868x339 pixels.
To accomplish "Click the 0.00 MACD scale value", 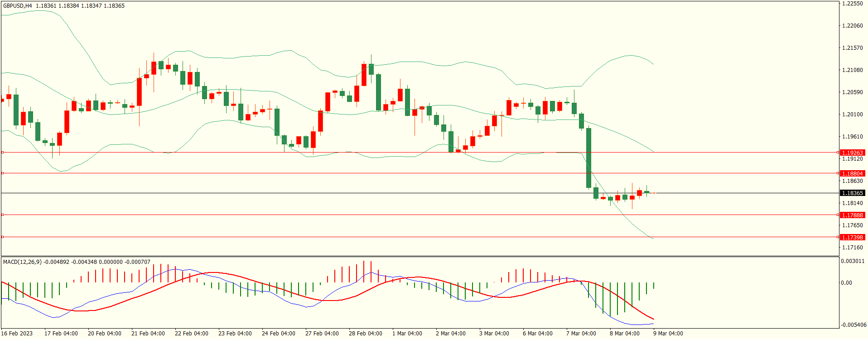I will (x=846, y=283).
